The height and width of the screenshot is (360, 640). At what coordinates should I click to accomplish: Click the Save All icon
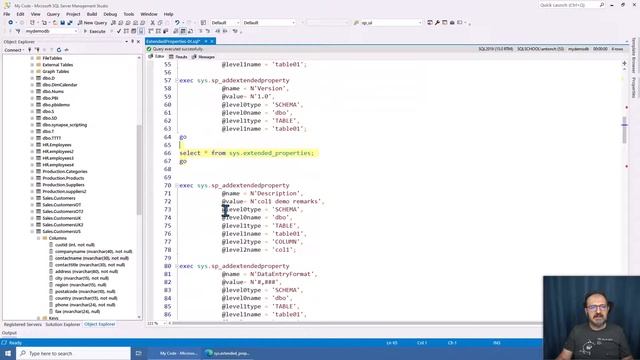pyautogui.click(x=70, y=23)
